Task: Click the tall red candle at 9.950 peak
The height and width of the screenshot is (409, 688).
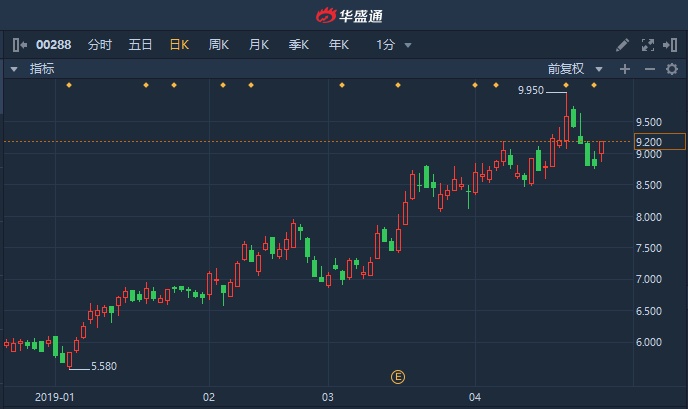Action: [x=566, y=127]
